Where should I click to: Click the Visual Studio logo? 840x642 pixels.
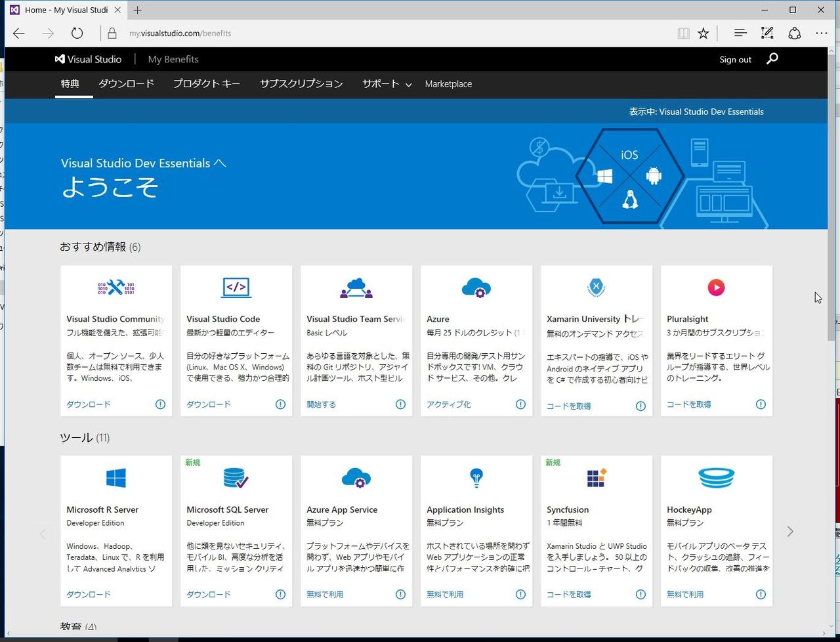[x=88, y=59]
